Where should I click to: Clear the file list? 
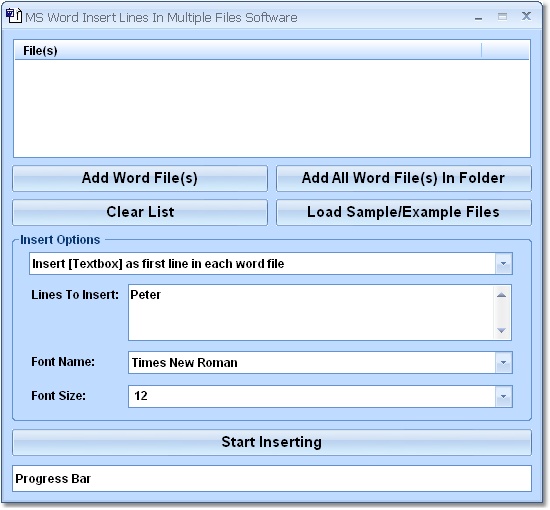pos(140,212)
